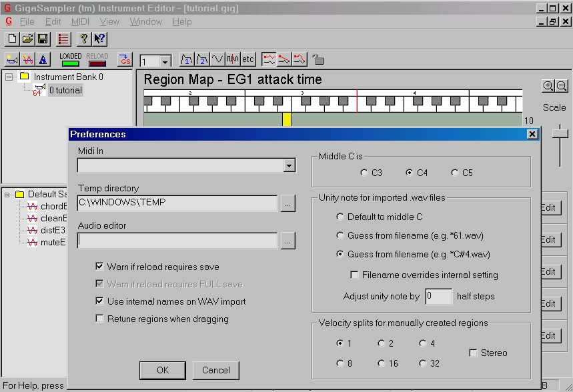Image resolution: width=573 pixels, height=392 pixels.
Task: Close the Preferences dialog
Action: click(532, 134)
